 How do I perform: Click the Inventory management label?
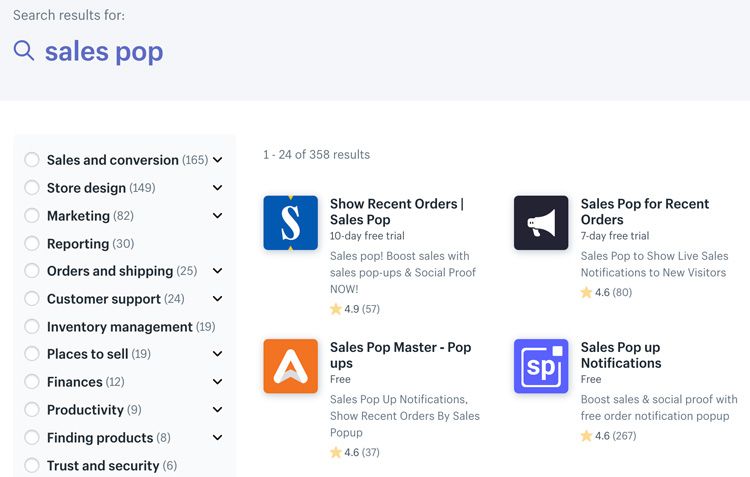coord(120,327)
